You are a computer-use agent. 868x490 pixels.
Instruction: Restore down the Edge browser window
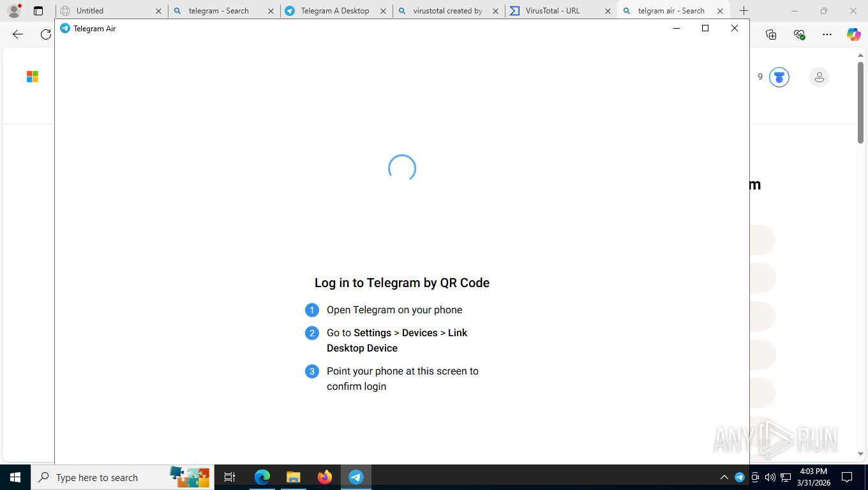(823, 11)
